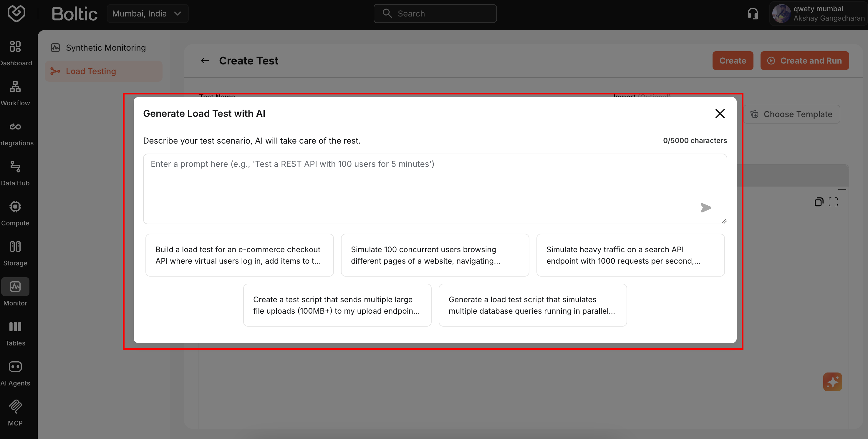Click inside the AI prompt text area
Image resolution: width=868 pixels, height=439 pixels.
435,189
